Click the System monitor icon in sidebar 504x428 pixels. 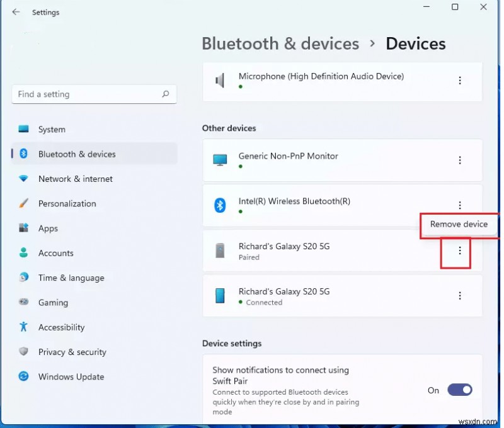point(23,129)
